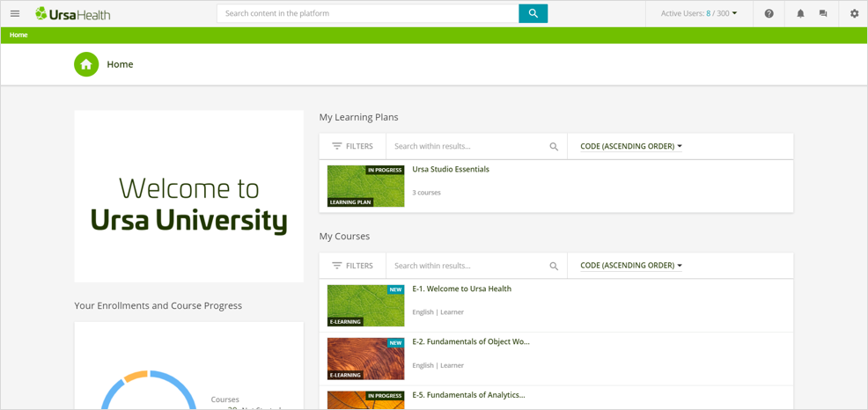Viewport: 868px width, 410px height.
Task: Click the green Home circle icon
Action: (86, 64)
